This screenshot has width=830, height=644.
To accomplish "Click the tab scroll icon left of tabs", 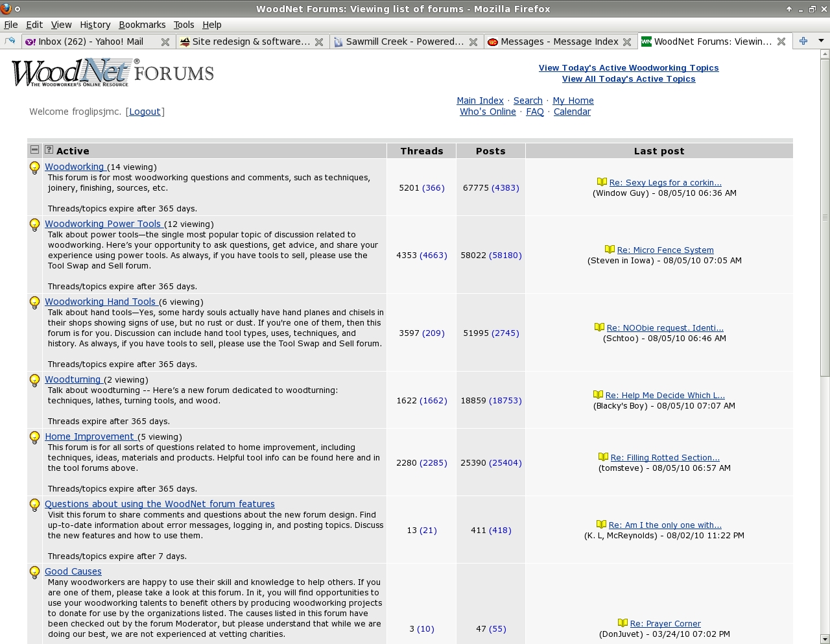I will 10,41.
